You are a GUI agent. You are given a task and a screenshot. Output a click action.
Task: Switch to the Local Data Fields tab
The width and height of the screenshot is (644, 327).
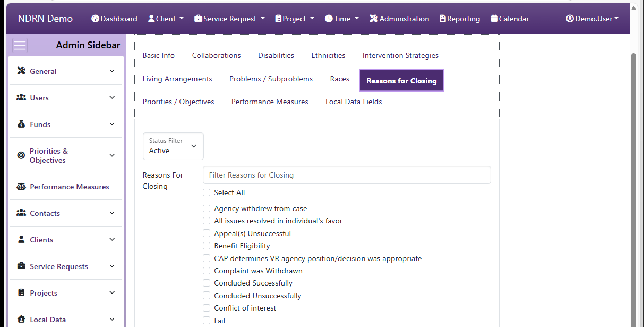[x=354, y=102]
